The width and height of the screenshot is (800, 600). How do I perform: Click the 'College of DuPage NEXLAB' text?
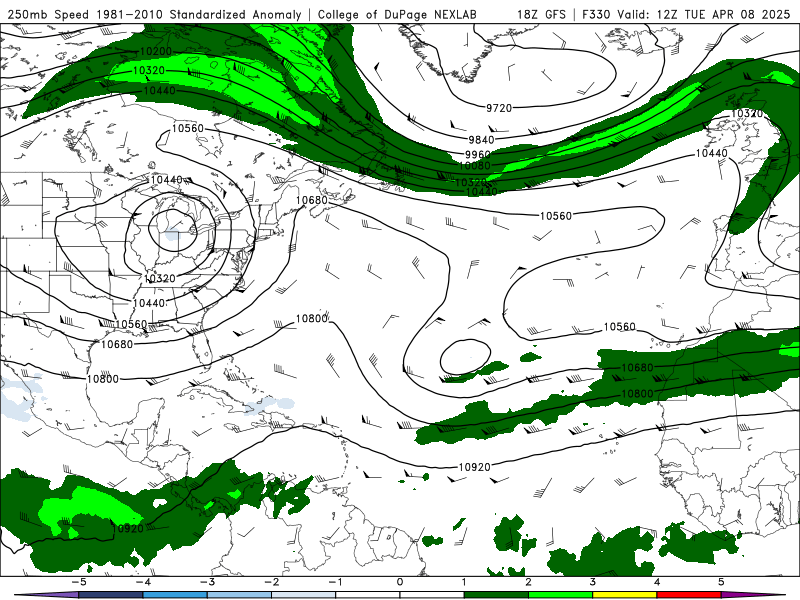[397, 14]
